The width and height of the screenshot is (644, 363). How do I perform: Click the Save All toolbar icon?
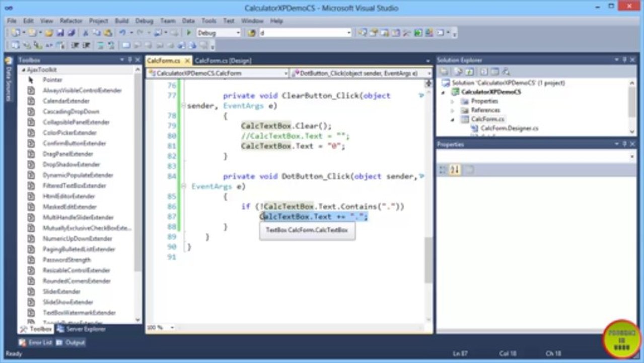tap(71, 33)
